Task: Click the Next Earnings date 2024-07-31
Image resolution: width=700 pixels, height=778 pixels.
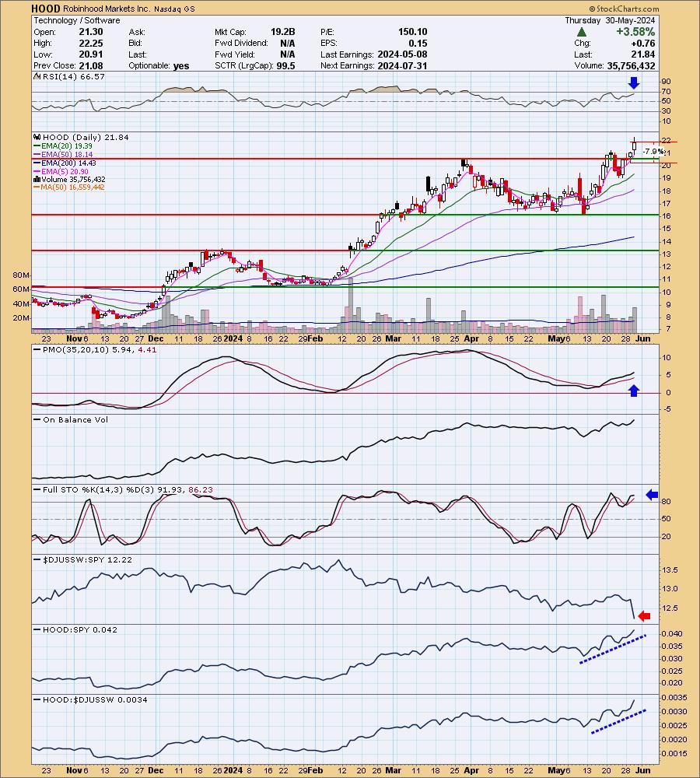Action: tap(402, 65)
